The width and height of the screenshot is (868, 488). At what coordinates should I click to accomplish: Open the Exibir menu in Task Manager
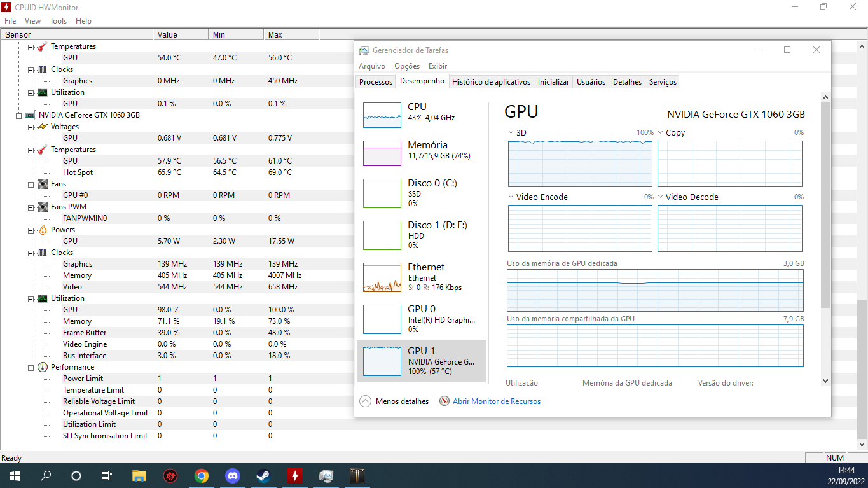pyautogui.click(x=437, y=66)
